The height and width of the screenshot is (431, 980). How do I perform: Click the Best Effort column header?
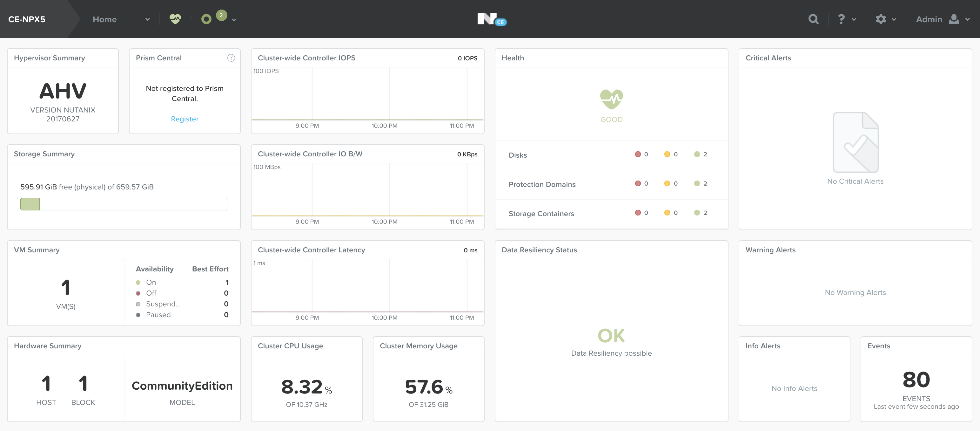tap(210, 269)
